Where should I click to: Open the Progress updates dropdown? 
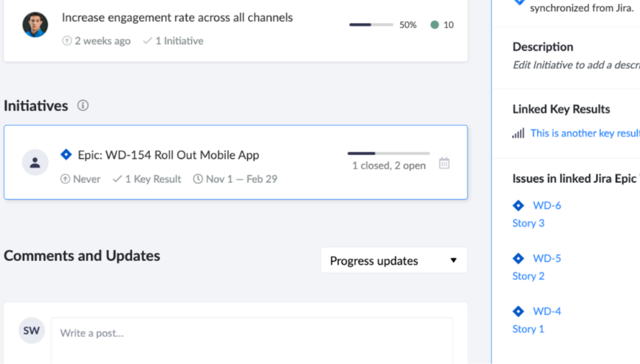[x=394, y=260]
